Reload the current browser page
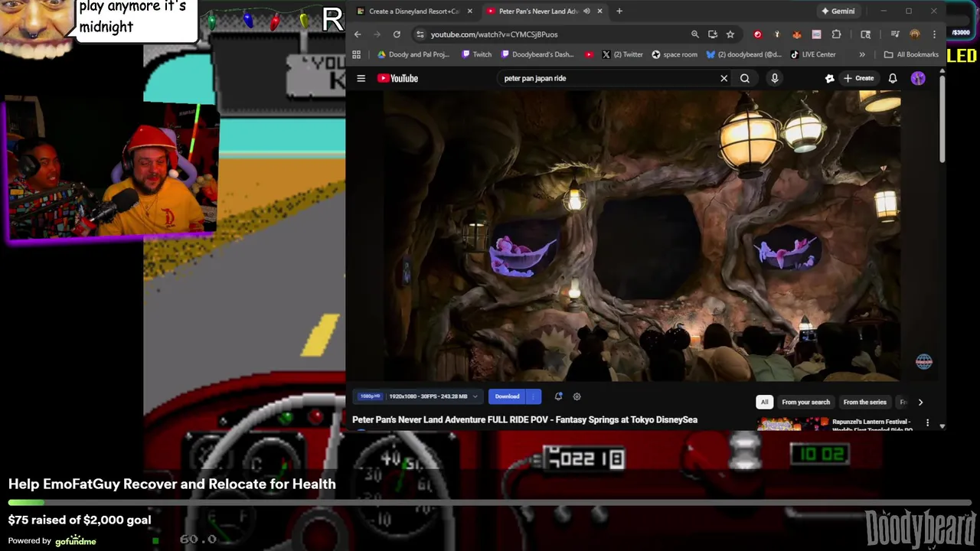 click(x=397, y=34)
